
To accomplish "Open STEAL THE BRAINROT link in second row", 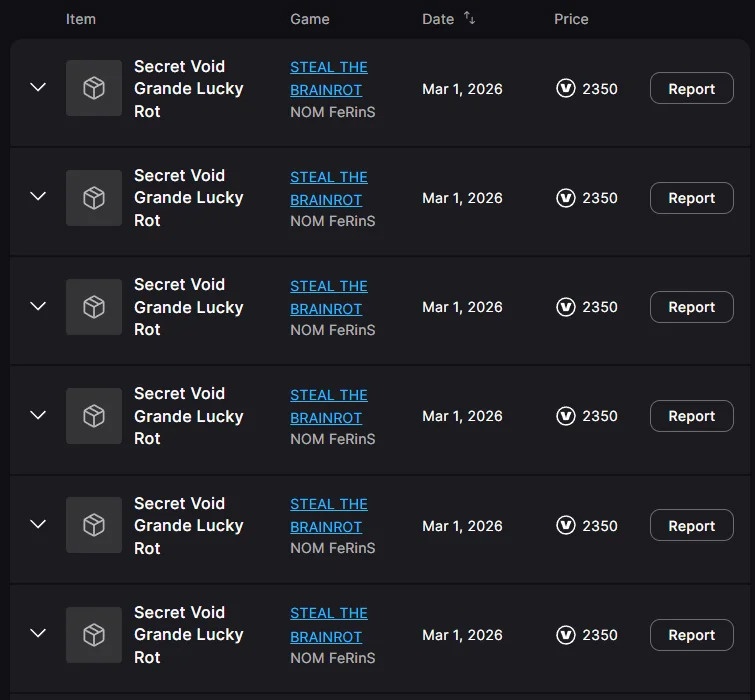I will (328, 188).
